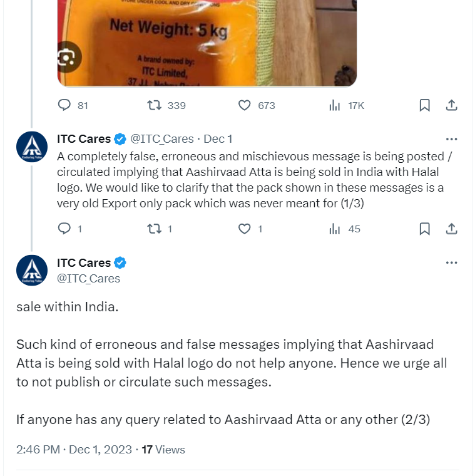Open more options for (2/3) tweet
The image size is (475, 476).
pyautogui.click(x=451, y=263)
